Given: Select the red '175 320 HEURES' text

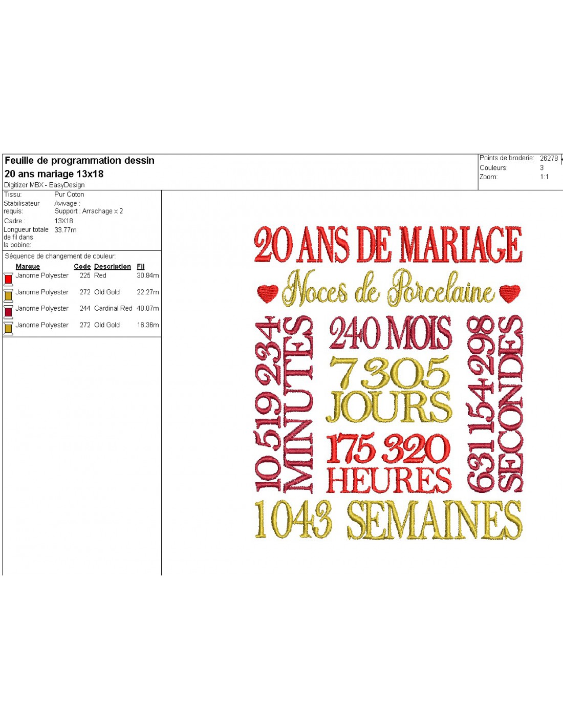Looking at the screenshot, I should click(x=389, y=463).
